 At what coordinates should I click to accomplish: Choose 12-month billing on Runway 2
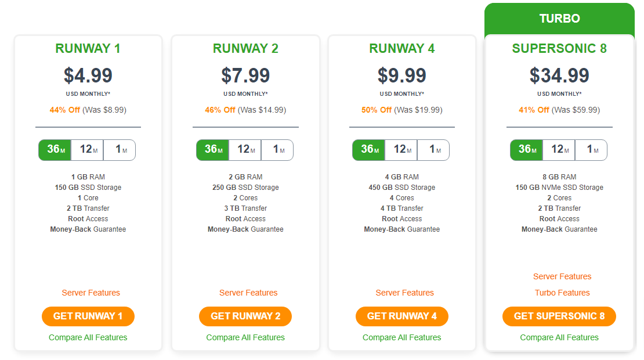245,150
